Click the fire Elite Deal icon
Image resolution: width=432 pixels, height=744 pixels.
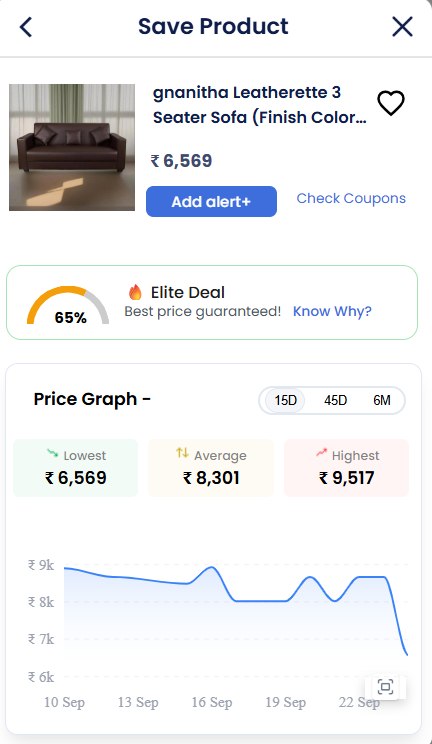[135, 292]
